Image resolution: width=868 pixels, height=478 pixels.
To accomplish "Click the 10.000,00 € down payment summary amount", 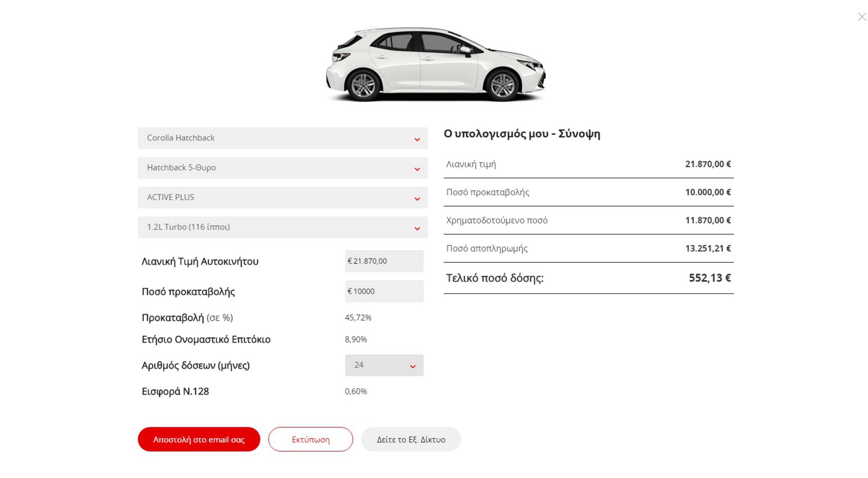I will click(708, 192).
